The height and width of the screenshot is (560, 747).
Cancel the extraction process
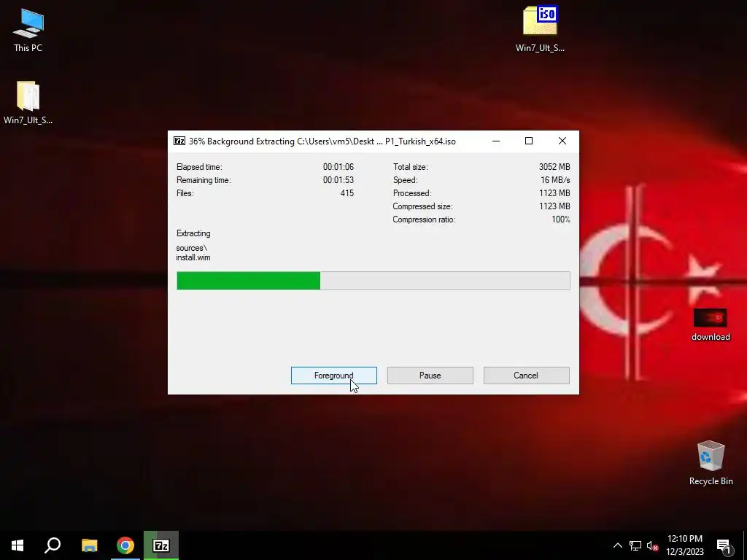tap(526, 376)
